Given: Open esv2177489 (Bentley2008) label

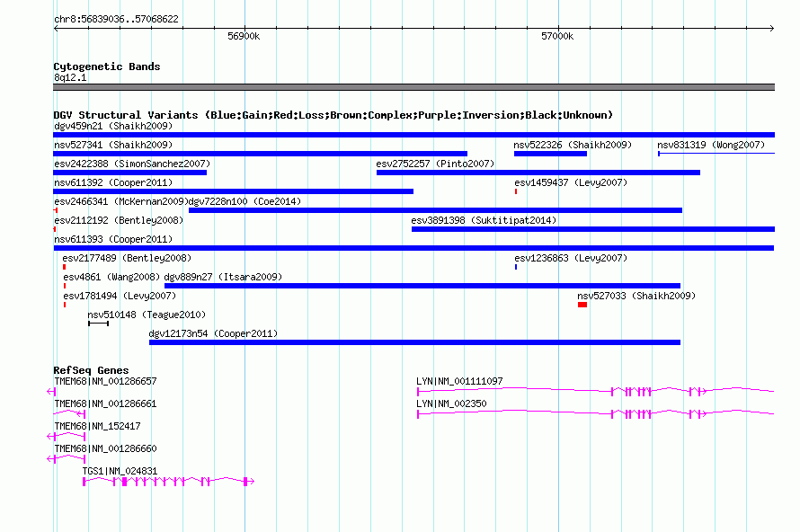Looking at the screenshot, I should coord(127,258).
